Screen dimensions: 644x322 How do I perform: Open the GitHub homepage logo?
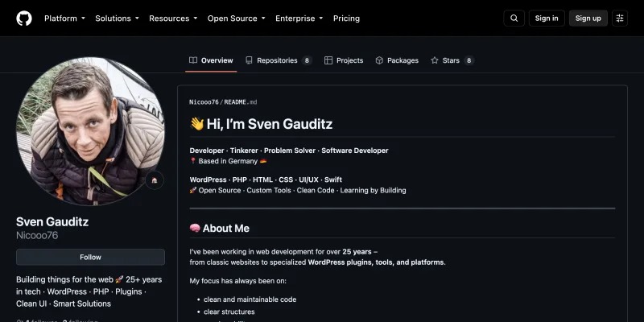click(x=24, y=18)
